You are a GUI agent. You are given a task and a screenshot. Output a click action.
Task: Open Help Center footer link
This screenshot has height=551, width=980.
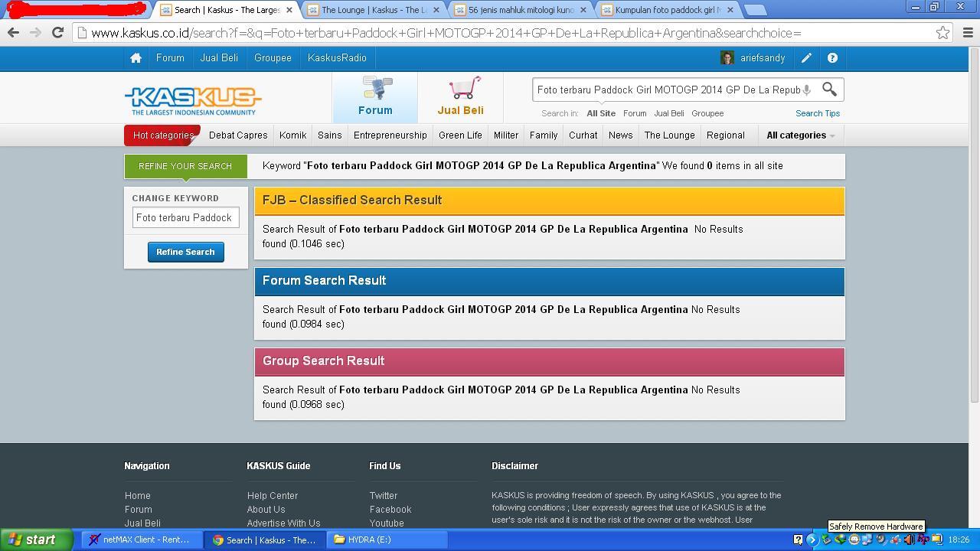(273, 496)
